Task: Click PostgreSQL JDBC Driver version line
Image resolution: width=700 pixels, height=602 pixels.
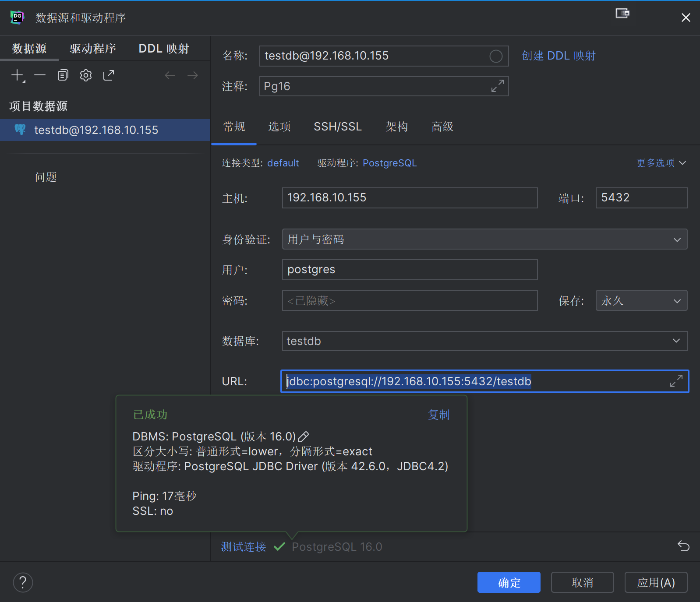Action: coord(290,466)
